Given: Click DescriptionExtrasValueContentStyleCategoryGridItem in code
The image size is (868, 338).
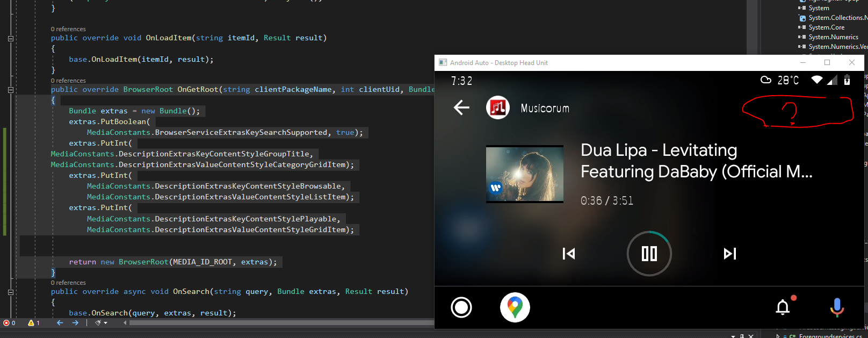Looking at the screenshot, I should coord(232,165).
